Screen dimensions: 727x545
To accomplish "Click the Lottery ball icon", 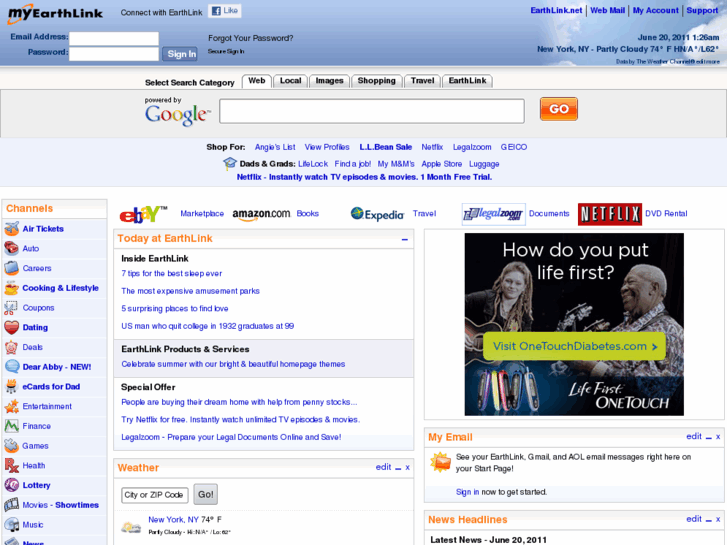I will [x=12, y=485].
